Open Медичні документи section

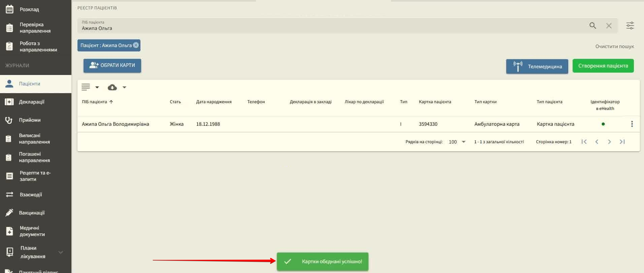pyautogui.click(x=36, y=231)
